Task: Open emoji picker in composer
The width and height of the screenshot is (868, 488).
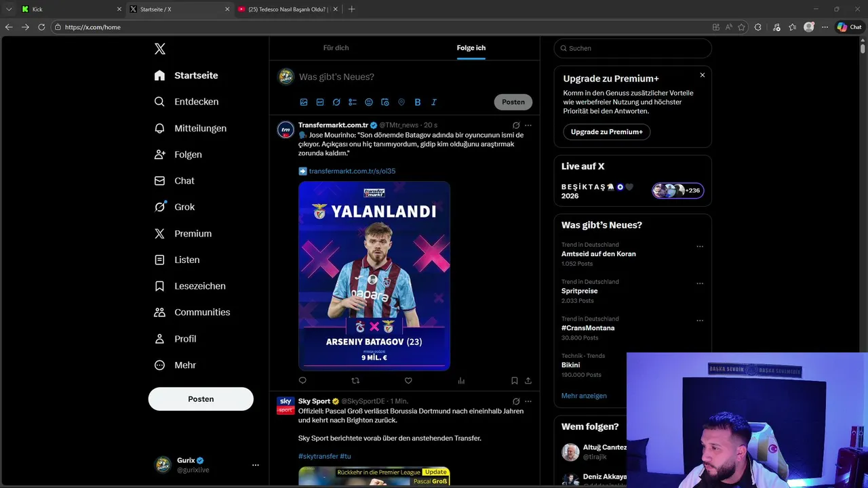Action: pos(369,102)
